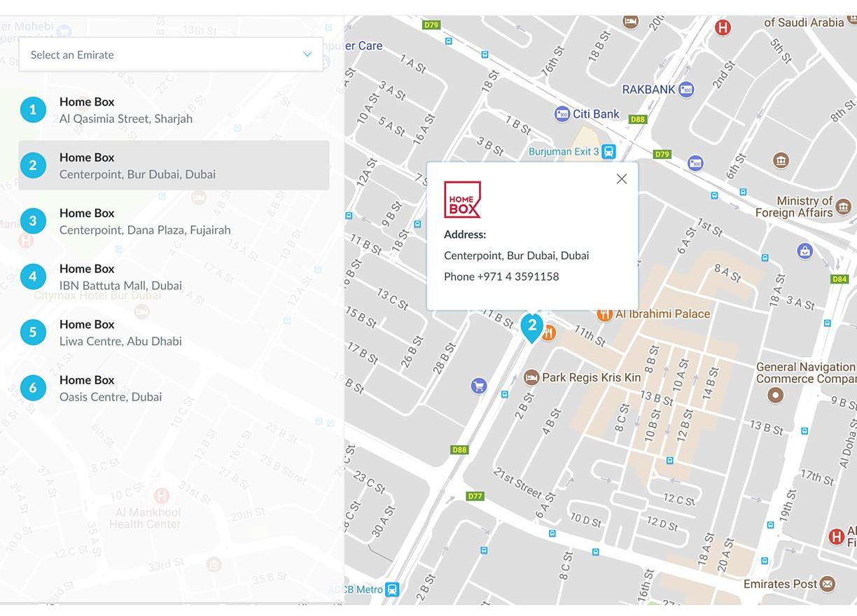Click the Centerpoint, Bur Dubai address in popup
857x616 pixels.
pyautogui.click(x=517, y=255)
